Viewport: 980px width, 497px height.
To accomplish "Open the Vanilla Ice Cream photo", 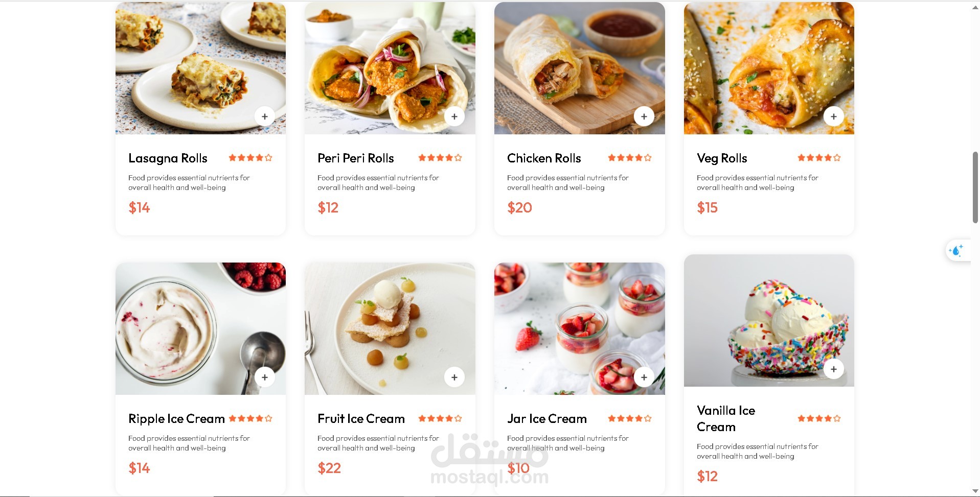I will point(769,320).
